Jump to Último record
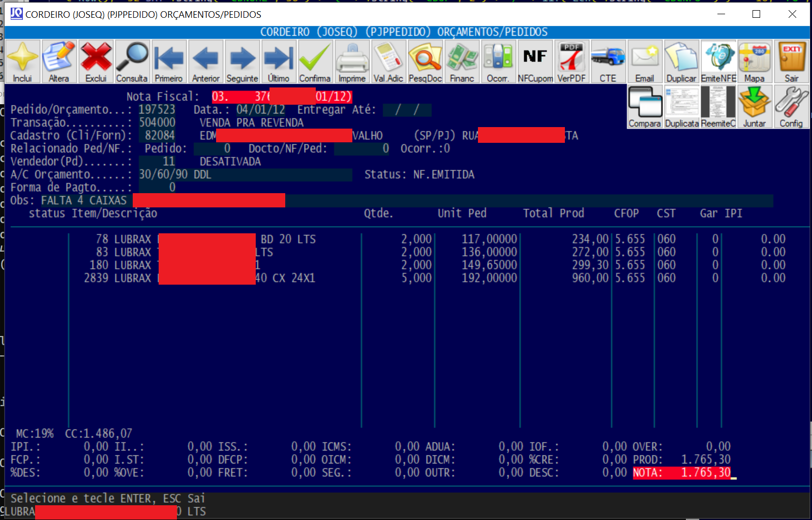Screen dimensions: 812x520 click(279, 62)
